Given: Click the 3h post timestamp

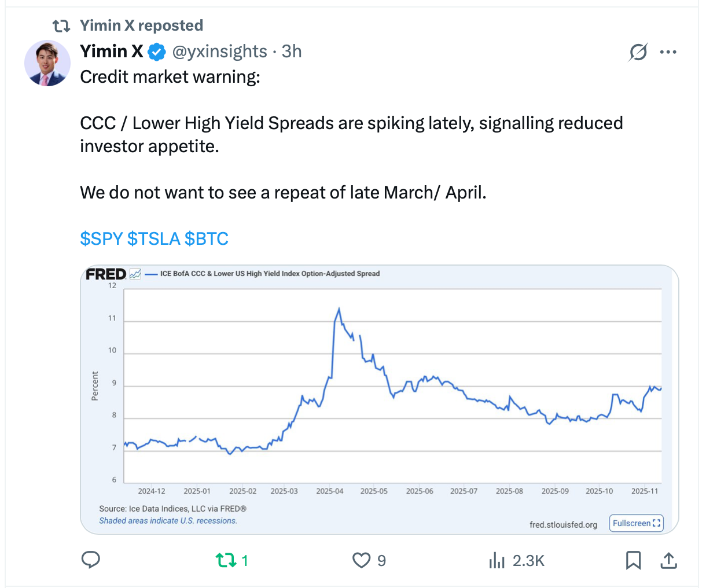Looking at the screenshot, I should 292,52.
